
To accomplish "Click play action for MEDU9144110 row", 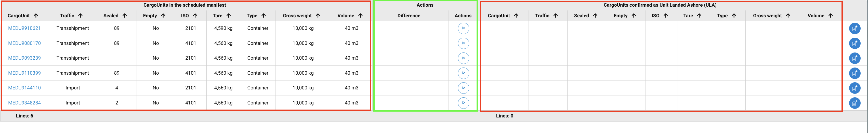I will coord(463,88).
